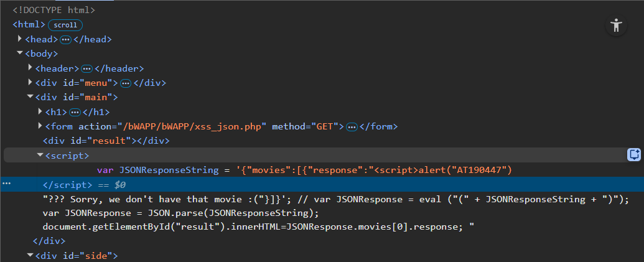This screenshot has height=262, width=644.
Task: Expand the h1 element
Action: [40, 112]
